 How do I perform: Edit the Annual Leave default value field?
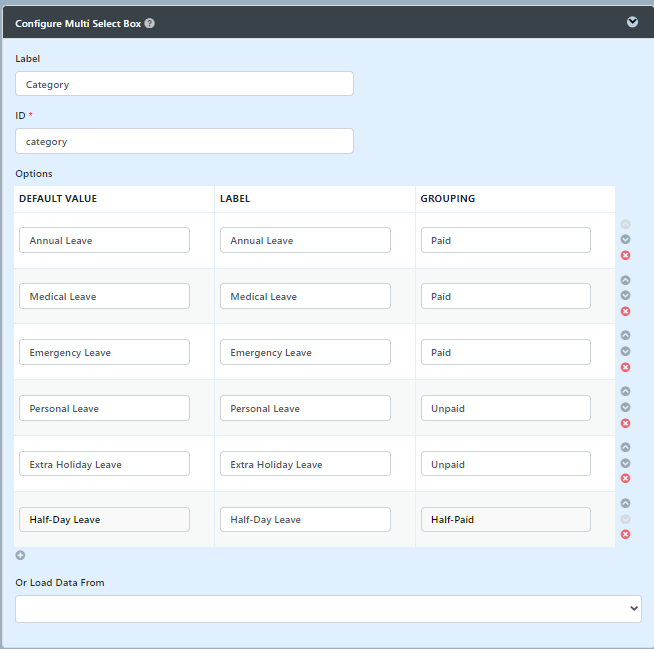coord(104,240)
